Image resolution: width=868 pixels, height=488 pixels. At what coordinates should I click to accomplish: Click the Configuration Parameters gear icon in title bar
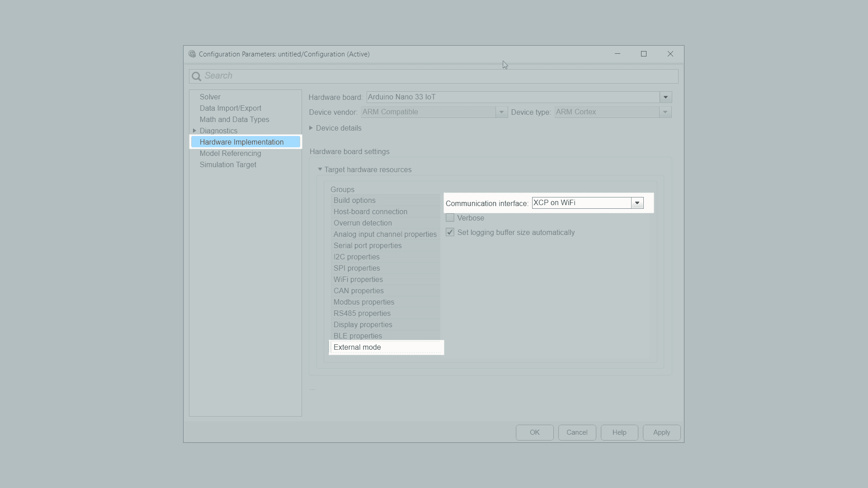[x=192, y=54]
